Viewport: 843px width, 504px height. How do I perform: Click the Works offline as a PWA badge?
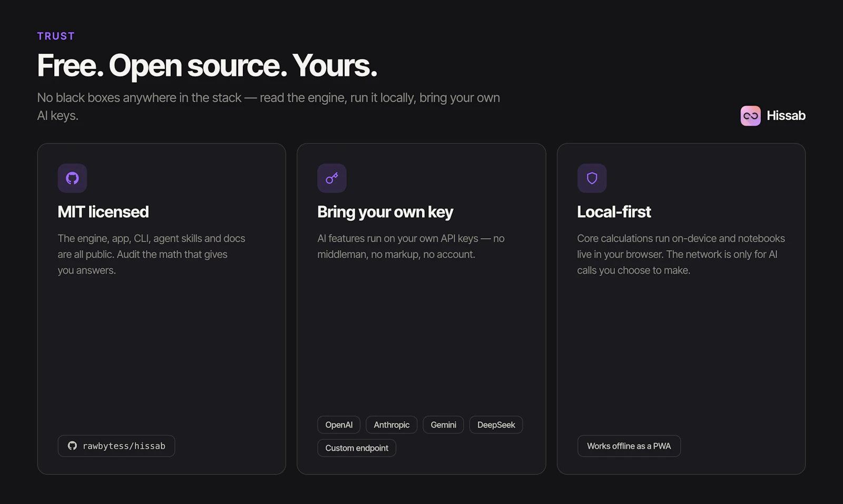629,446
